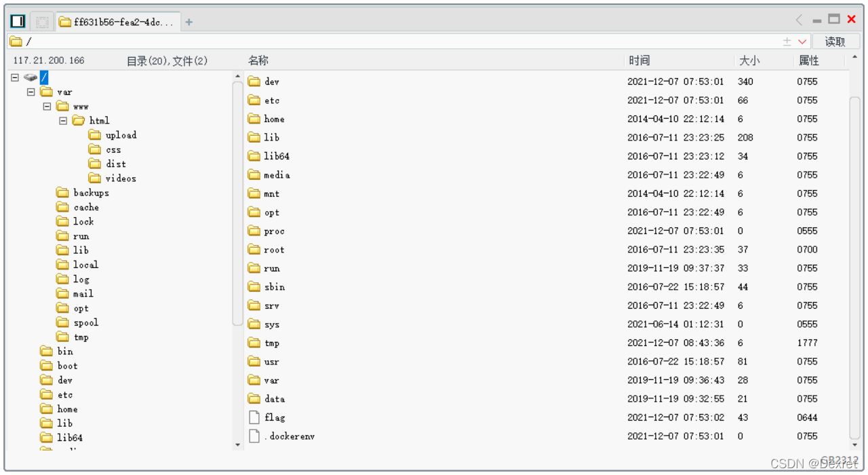Click the lib64 folder icon in the tree

coord(46,438)
